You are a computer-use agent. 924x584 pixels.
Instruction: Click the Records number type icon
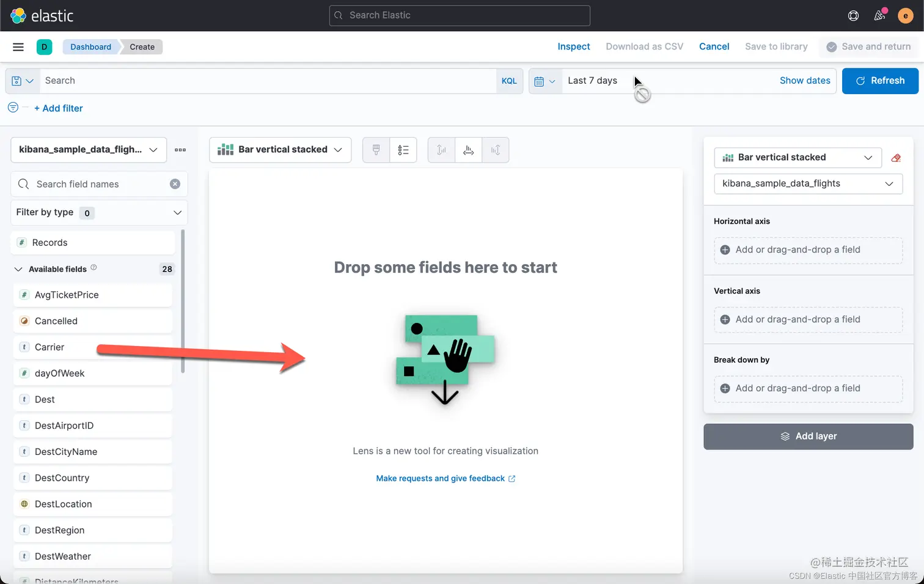point(22,243)
